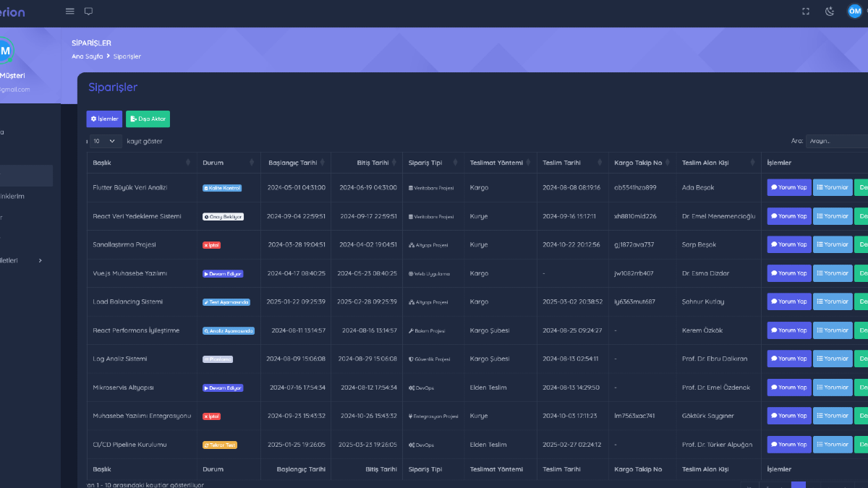Click the Tekrar Test status badge
Screen dimensions: 868x488
coord(220,445)
